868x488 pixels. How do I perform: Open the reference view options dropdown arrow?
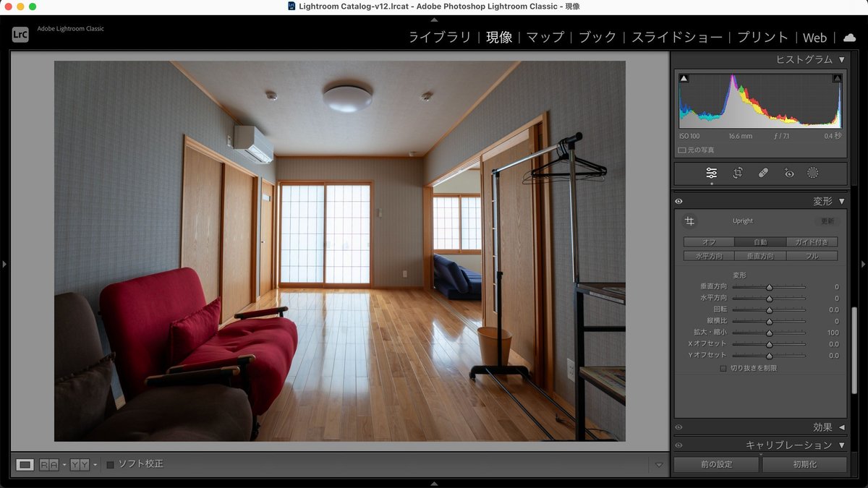pos(64,465)
